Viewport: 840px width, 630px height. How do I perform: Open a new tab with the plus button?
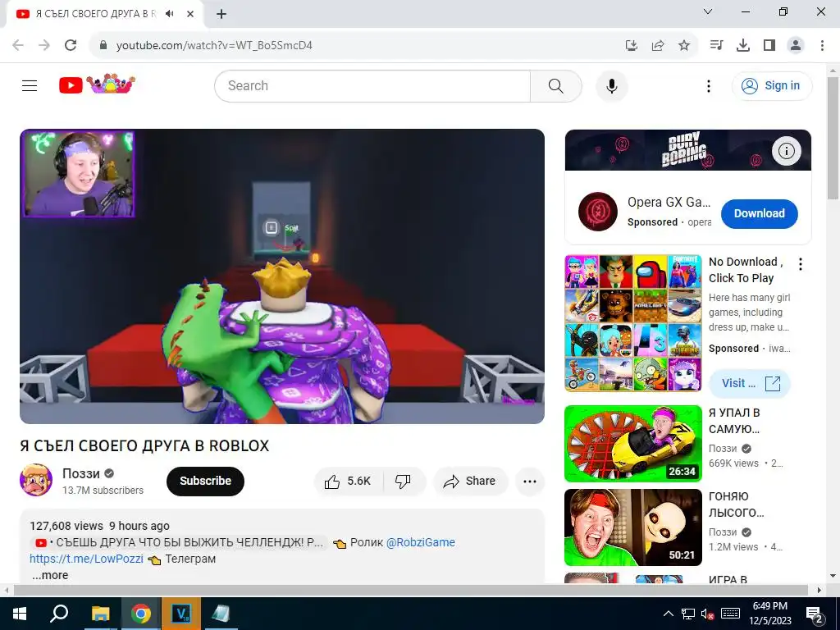point(221,15)
